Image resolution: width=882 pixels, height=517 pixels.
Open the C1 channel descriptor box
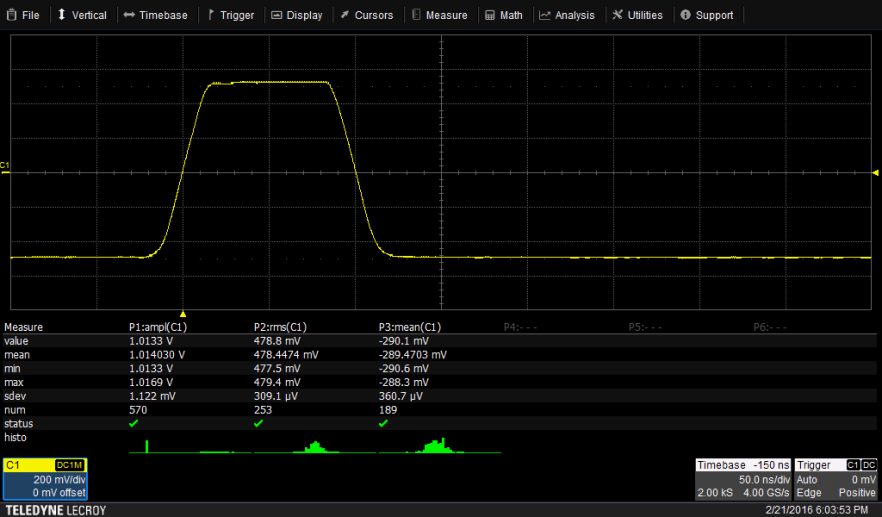(45, 479)
